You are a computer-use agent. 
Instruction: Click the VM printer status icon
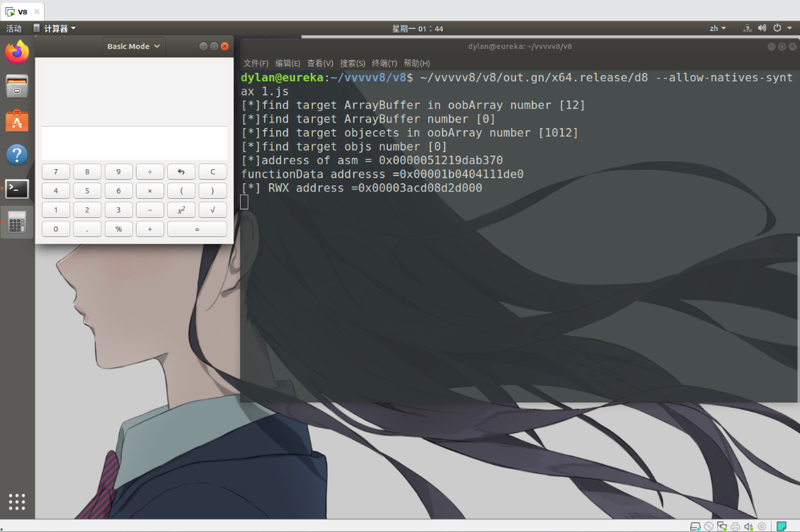(735, 526)
